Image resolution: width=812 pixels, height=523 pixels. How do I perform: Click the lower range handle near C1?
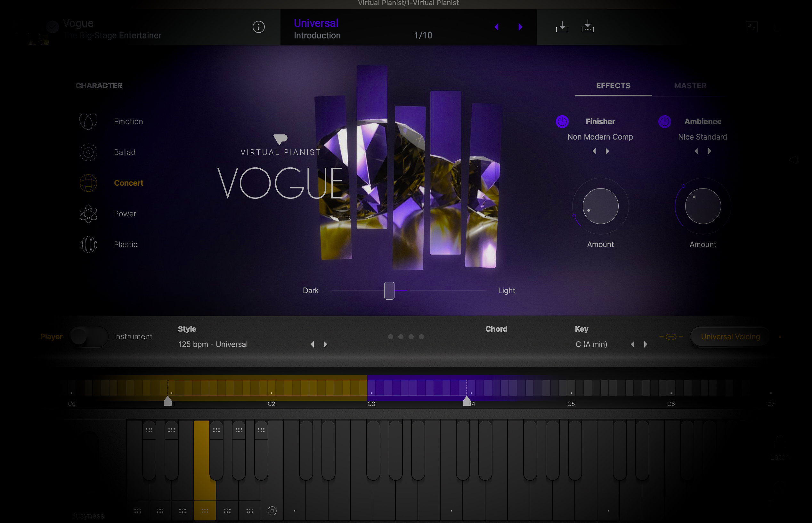[168, 401]
